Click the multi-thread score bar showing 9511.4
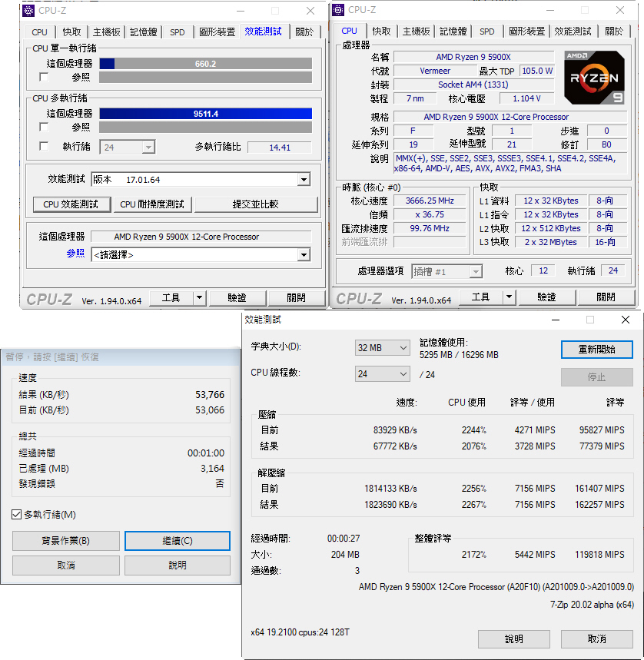644x660 pixels. click(206, 114)
